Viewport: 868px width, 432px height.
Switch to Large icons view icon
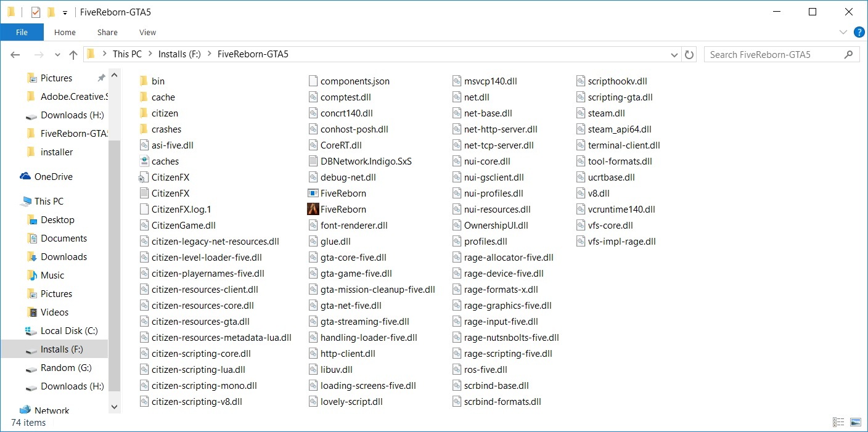855,422
